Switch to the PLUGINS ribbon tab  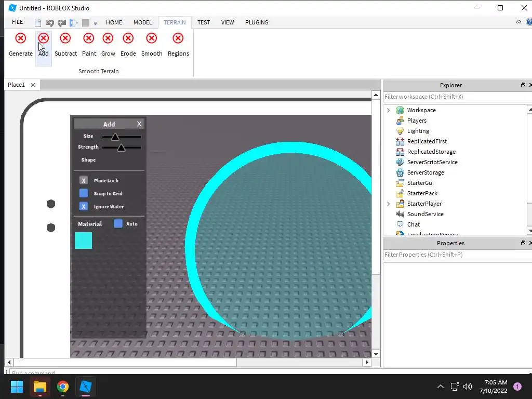tap(257, 22)
